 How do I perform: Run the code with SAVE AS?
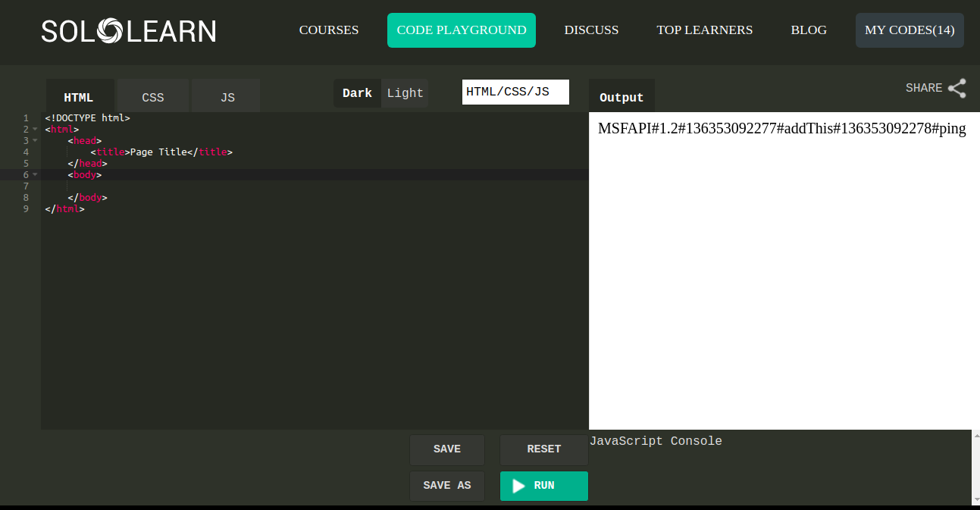click(x=446, y=486)
